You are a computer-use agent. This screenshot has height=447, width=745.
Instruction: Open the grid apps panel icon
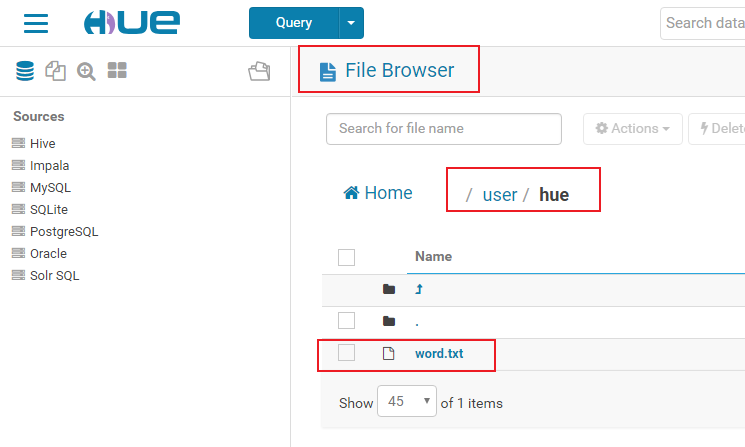click(x=117, y=70)
